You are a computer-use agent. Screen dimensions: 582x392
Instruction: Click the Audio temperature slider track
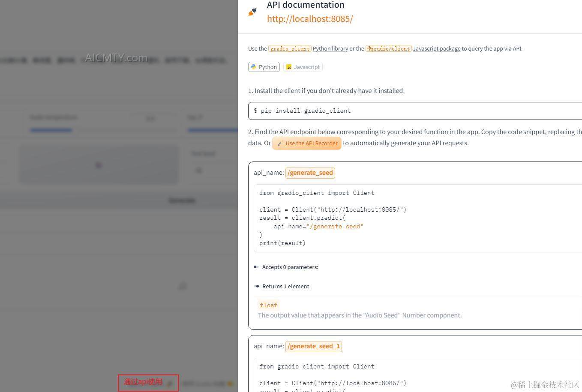(103, 130)
